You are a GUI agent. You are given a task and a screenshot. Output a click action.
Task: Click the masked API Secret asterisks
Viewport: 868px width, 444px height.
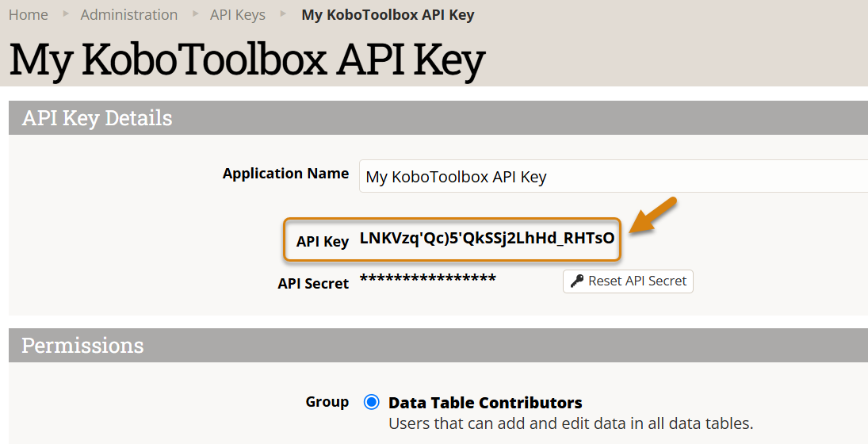(428, 278)
